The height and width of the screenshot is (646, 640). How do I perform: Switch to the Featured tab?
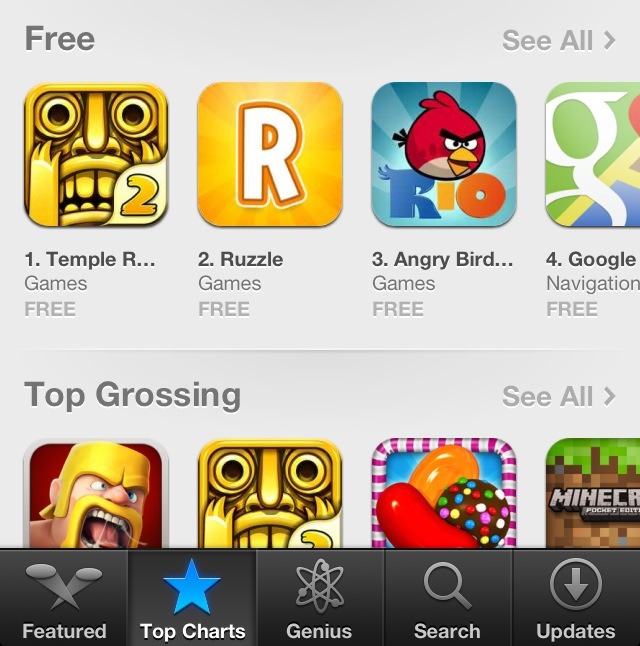point(64,598)
